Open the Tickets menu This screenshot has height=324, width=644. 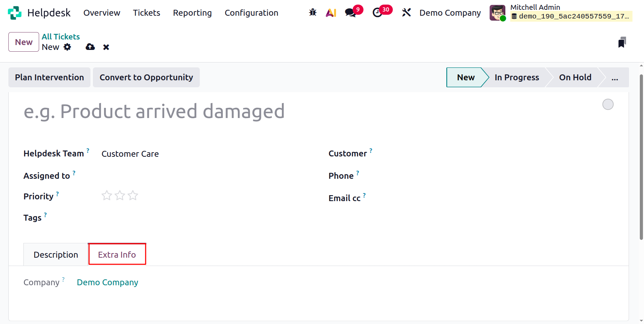pos(146,13)
